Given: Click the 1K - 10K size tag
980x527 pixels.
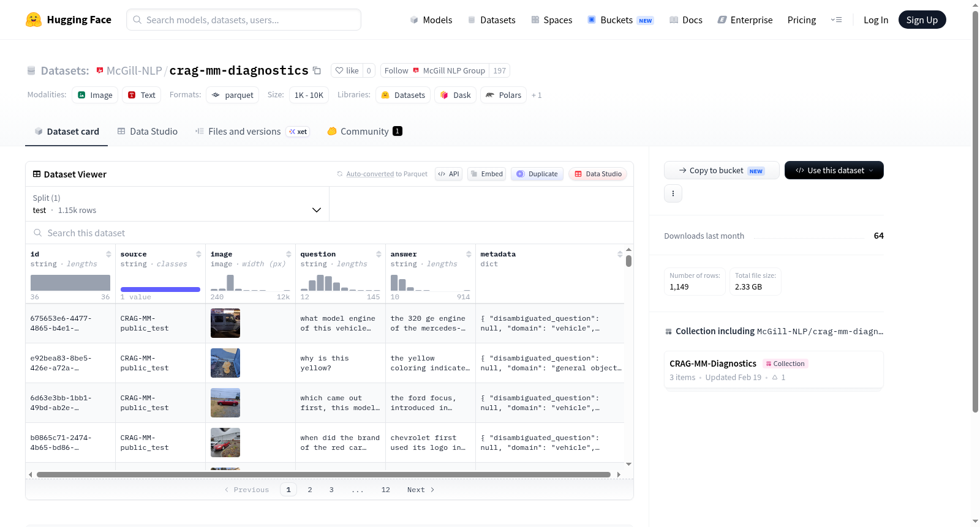Looking at the screenshot, I should [x=309, y=95].
